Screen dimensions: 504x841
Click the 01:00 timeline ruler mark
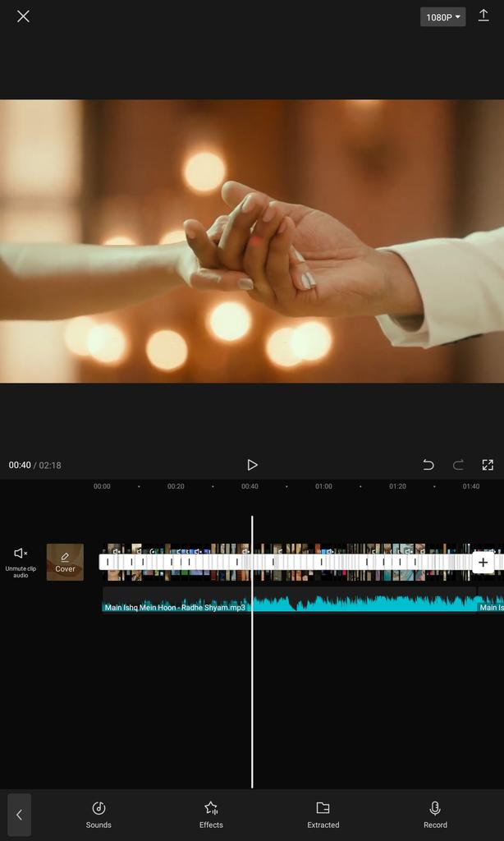323,486
